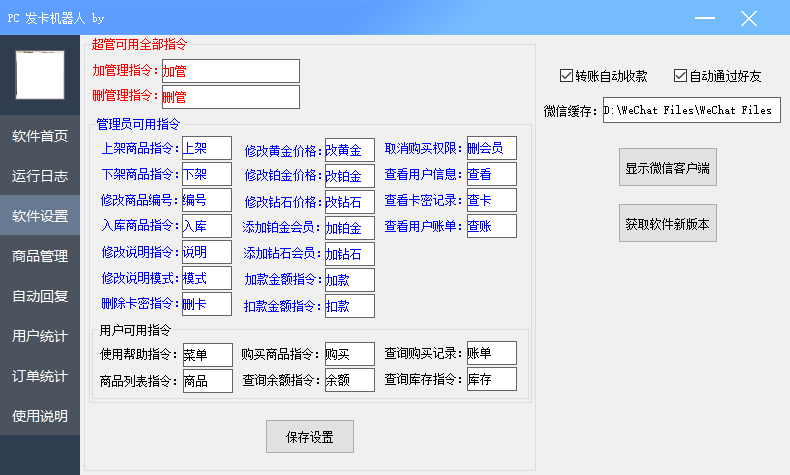Minimize the 发卡机器人 window
The height and width of the screenshot is (475, 790).
point(705,18)
